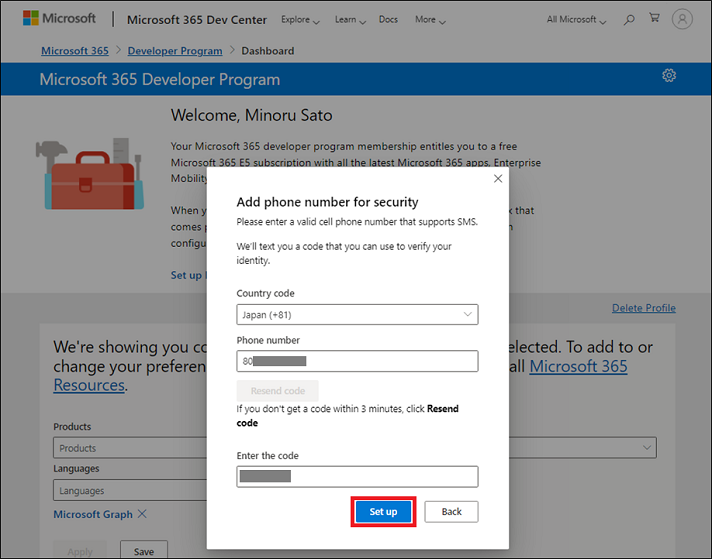
Task: Click the Microsoft logo
Action: tap(59, 19)
